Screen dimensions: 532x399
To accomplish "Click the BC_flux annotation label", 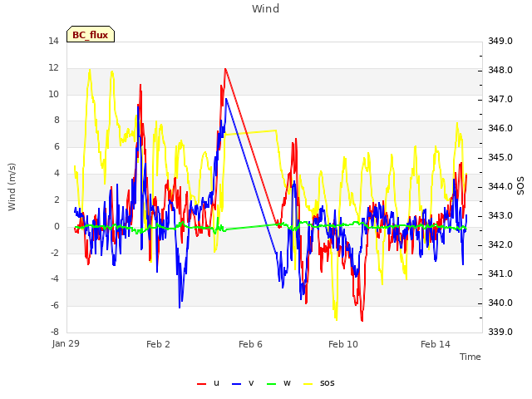I will tap(91, 35).
